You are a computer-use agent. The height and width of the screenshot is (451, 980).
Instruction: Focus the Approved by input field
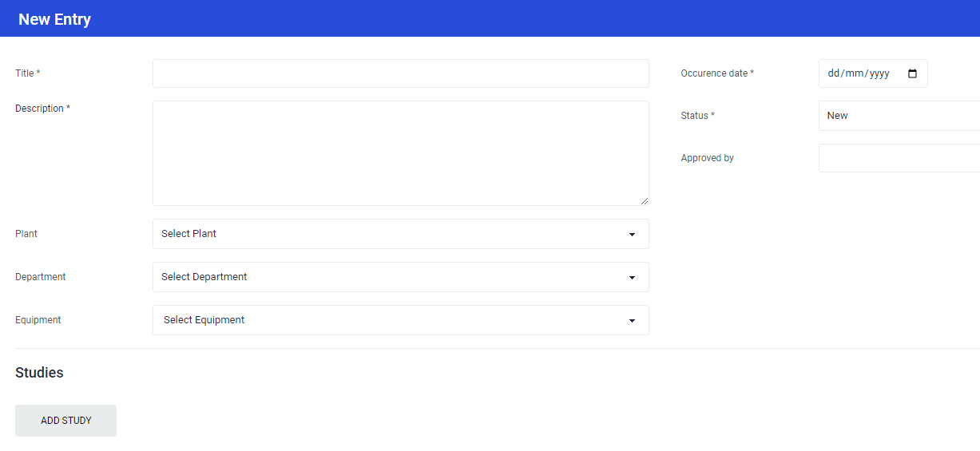point(899,158)
